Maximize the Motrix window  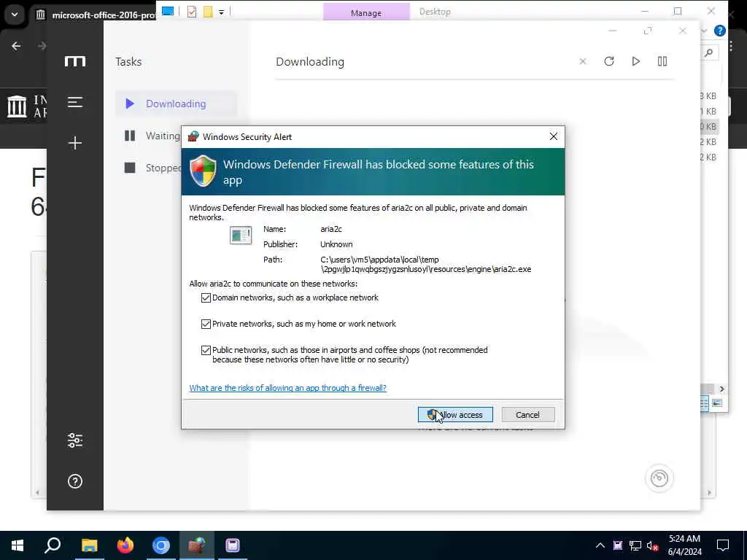pos(648,31)
